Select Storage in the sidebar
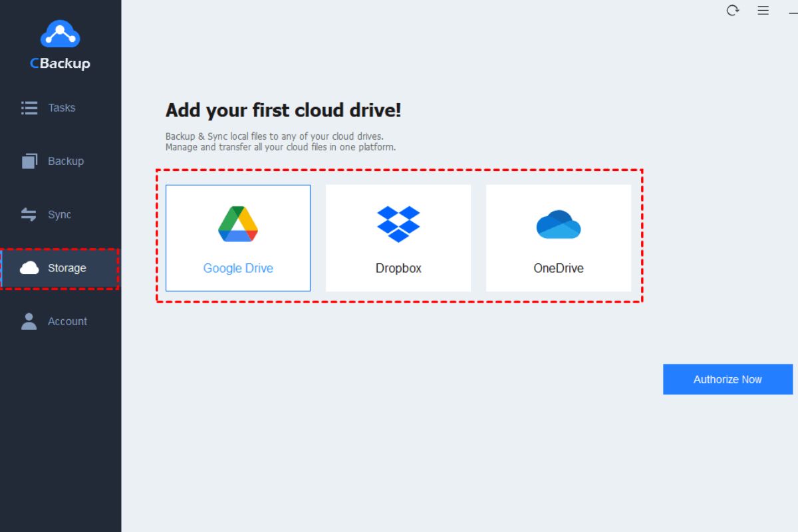 pyautogui.click(x=61, y=268)
